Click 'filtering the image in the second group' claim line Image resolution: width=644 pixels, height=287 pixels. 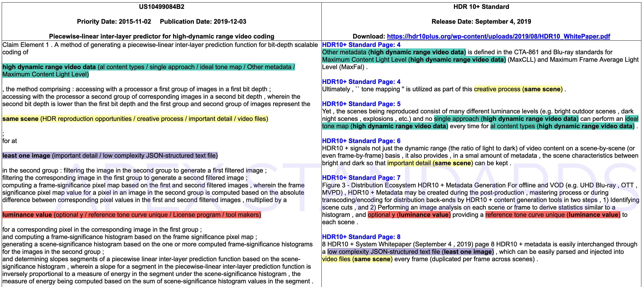pos(135,171)
